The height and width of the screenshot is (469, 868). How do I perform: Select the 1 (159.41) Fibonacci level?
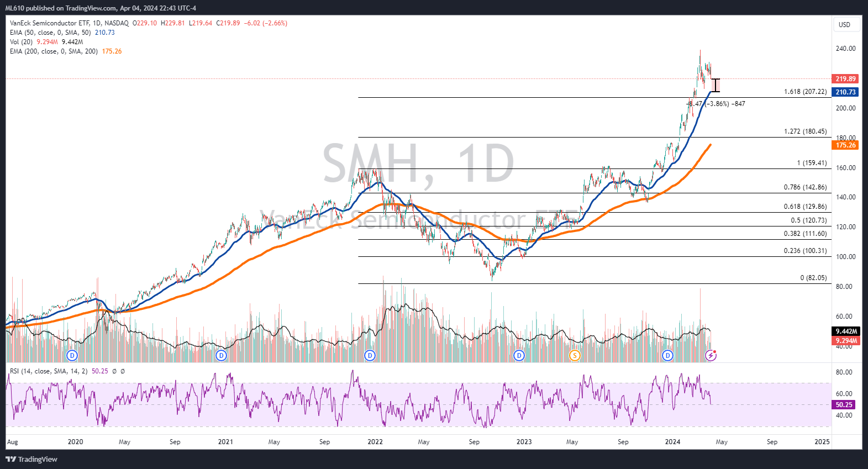812,163
